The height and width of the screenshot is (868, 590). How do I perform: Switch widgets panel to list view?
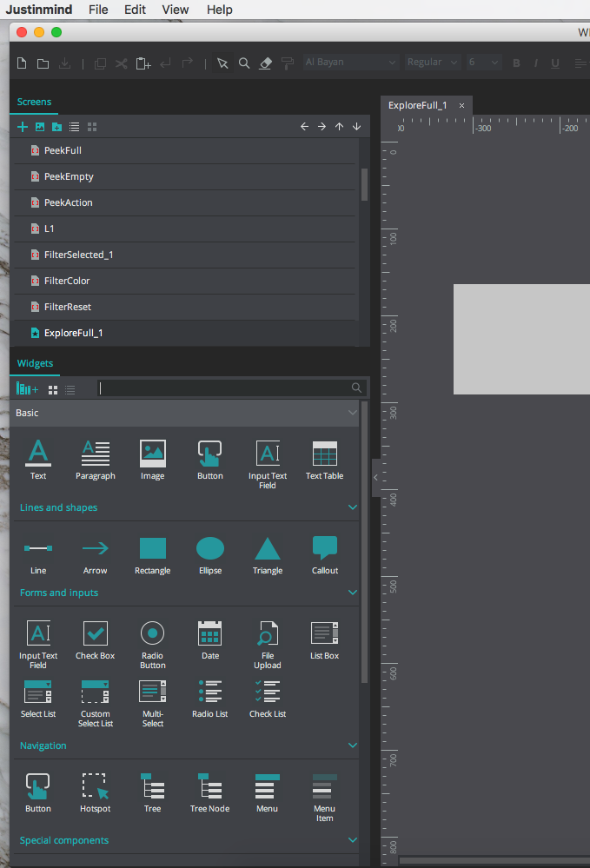coord(70,390)
